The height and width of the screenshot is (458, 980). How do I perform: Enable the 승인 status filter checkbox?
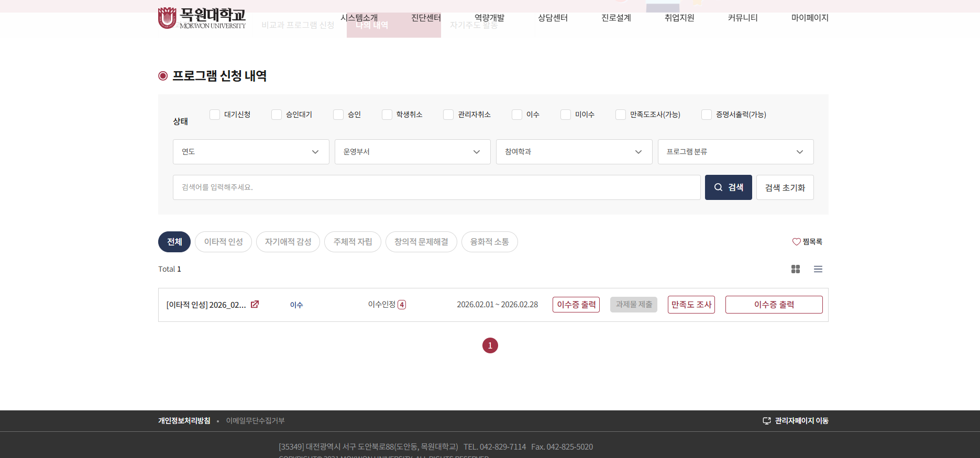[338, 115]
